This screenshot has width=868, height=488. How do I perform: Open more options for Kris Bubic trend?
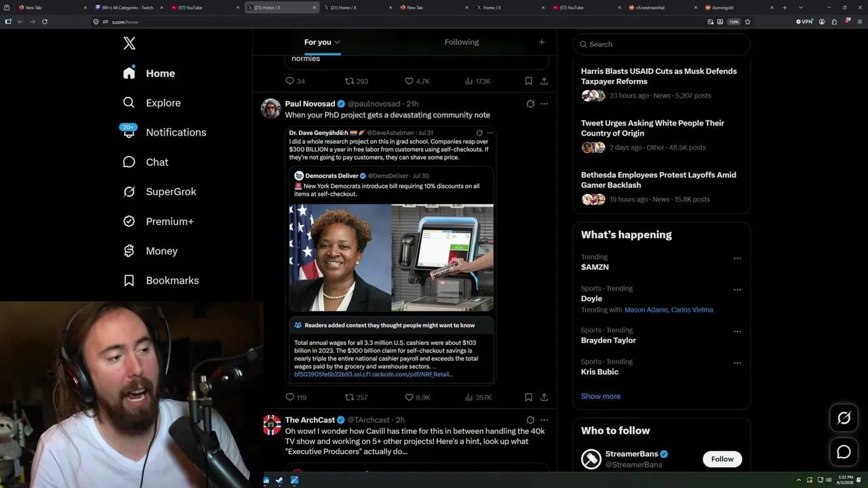point(737,363)
